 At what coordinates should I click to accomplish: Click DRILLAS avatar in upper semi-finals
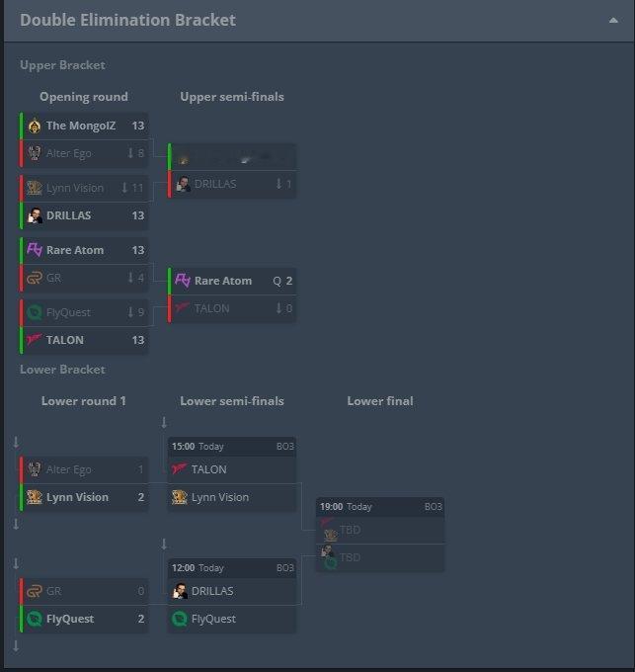click(x=183, y=184)
